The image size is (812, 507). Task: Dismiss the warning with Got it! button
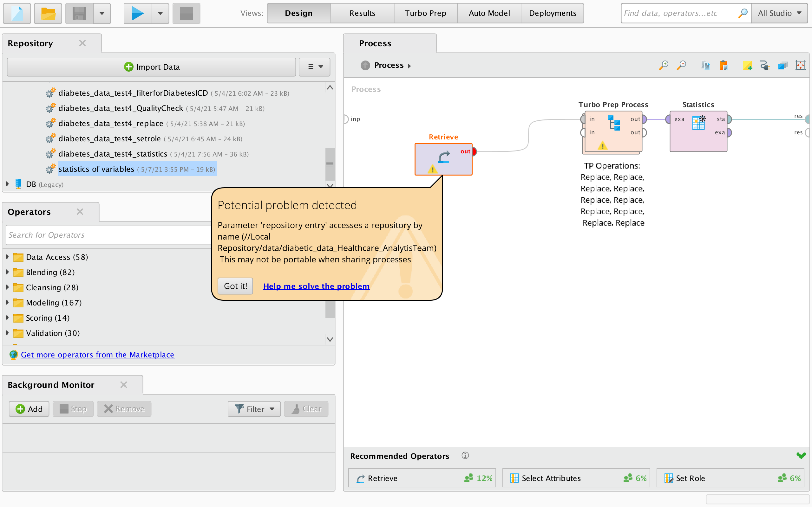235,286
